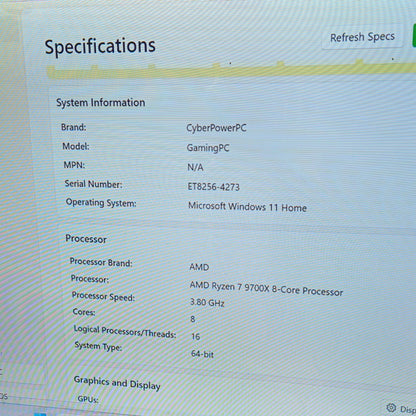
Task: Select the Cores: label
Action: (x=84, y=312)
